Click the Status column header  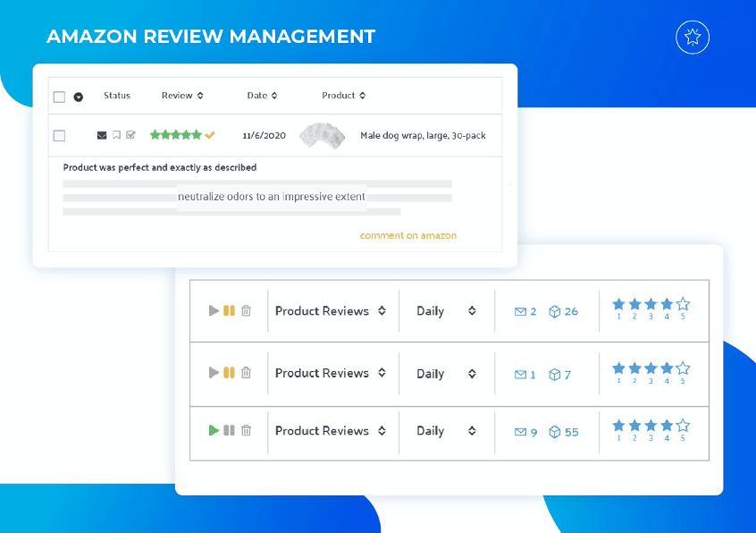(x=117, y=96)
